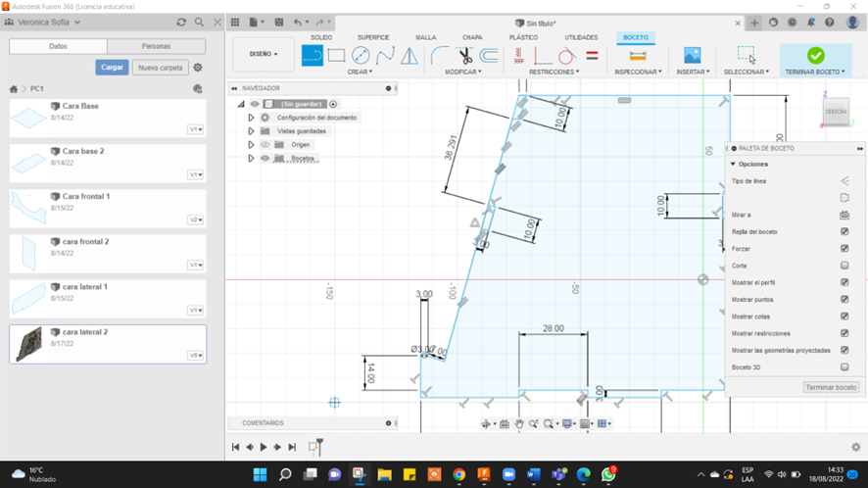Toggle Mostrar restricciones checkbox
Viewport: 868px width, 488px height.
[844, 333]
